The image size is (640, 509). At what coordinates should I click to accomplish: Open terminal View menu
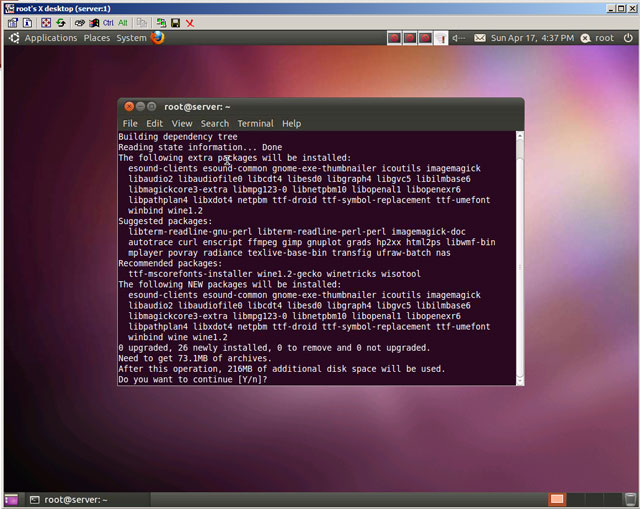point(182,123)
